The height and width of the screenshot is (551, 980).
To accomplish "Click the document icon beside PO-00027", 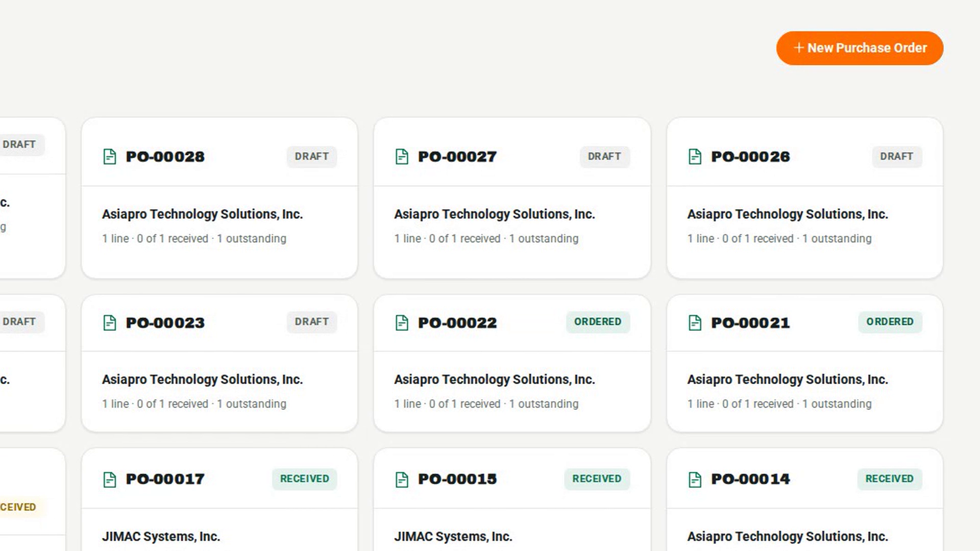I will (x=402, y=157).
